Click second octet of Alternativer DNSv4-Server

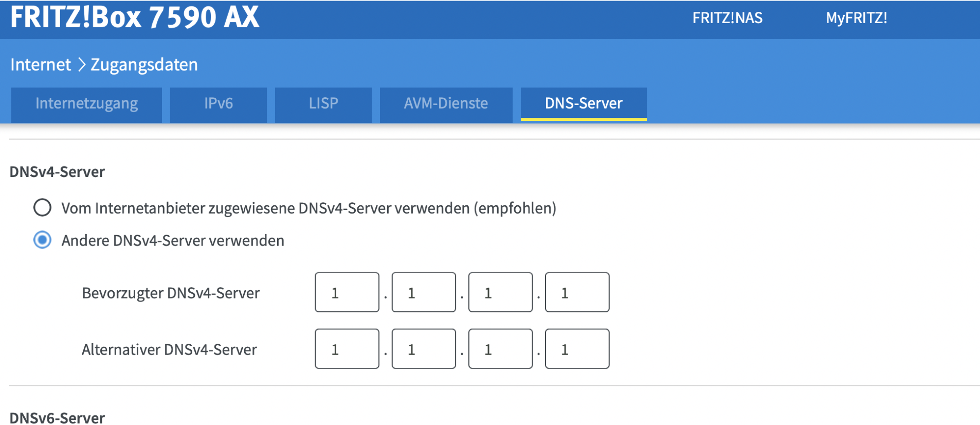coord(424,349)
